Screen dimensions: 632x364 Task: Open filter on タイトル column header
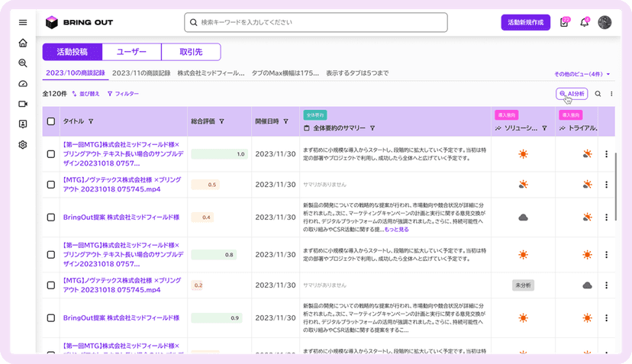coord(91,121)
